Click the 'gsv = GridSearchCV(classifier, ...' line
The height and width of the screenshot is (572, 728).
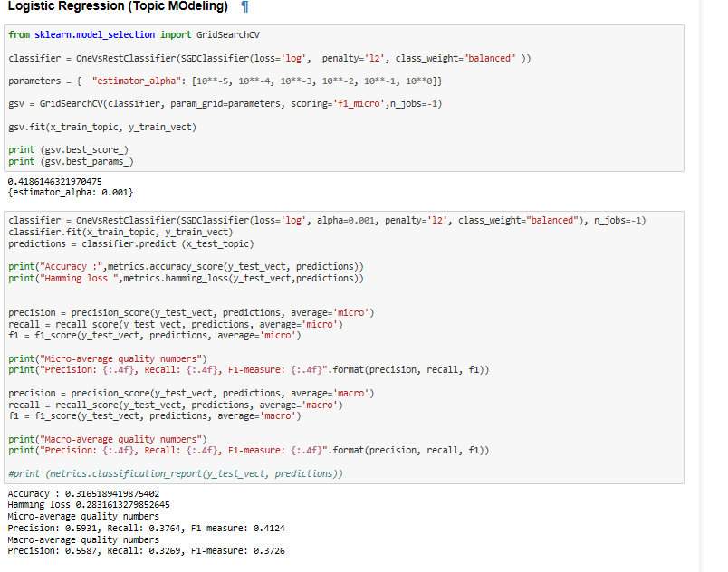(225, 104)
